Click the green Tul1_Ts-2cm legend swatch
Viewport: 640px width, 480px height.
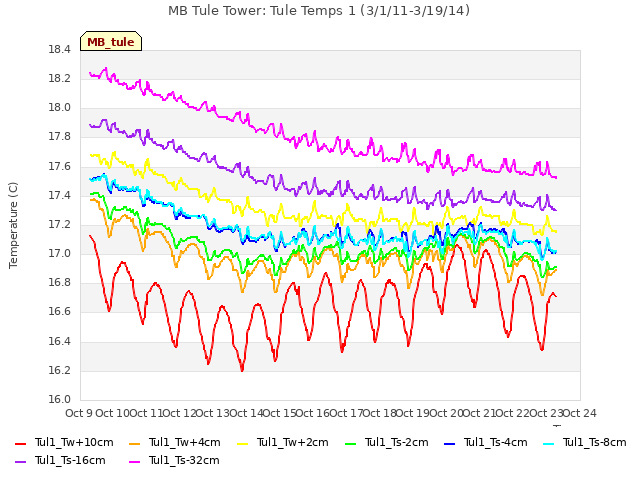point(350,443)
